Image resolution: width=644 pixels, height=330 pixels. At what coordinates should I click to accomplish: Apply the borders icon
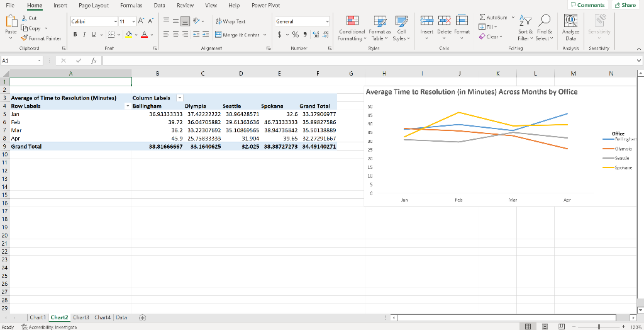pos(110,35)
